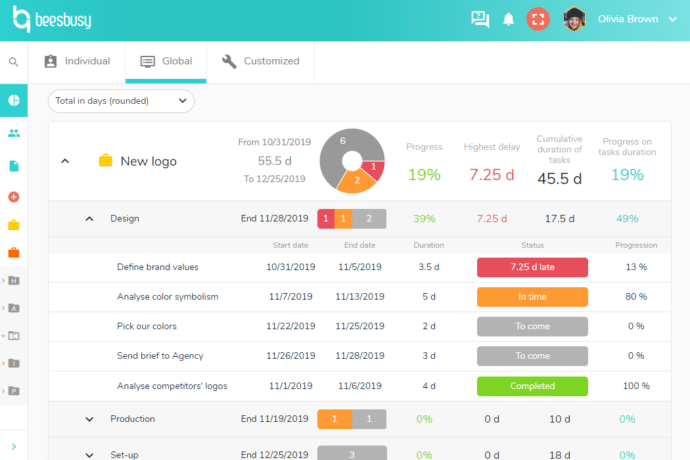Click the gray 1 badge in Production row
690x460 pixels.
coord(369,419)
